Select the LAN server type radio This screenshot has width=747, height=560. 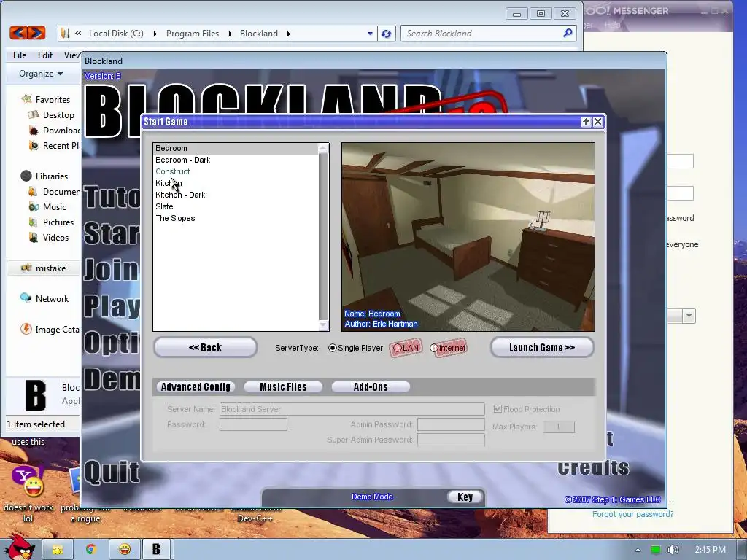398,348
